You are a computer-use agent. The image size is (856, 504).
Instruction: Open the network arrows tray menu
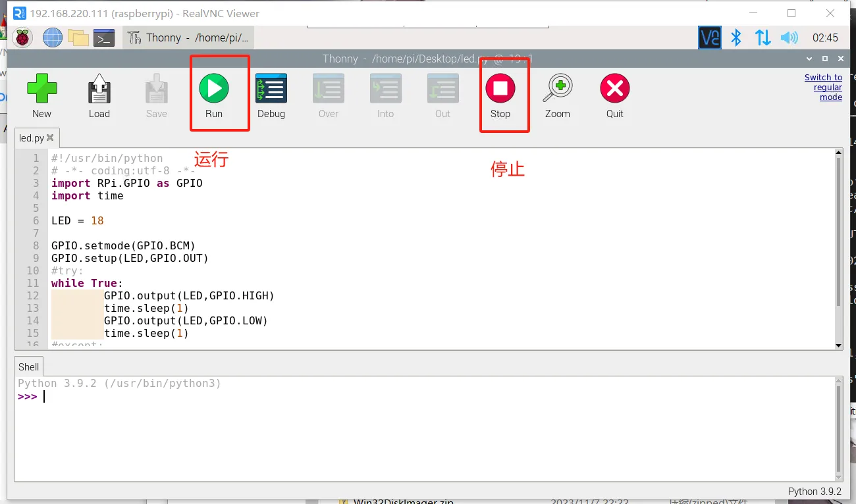(762, 38)
